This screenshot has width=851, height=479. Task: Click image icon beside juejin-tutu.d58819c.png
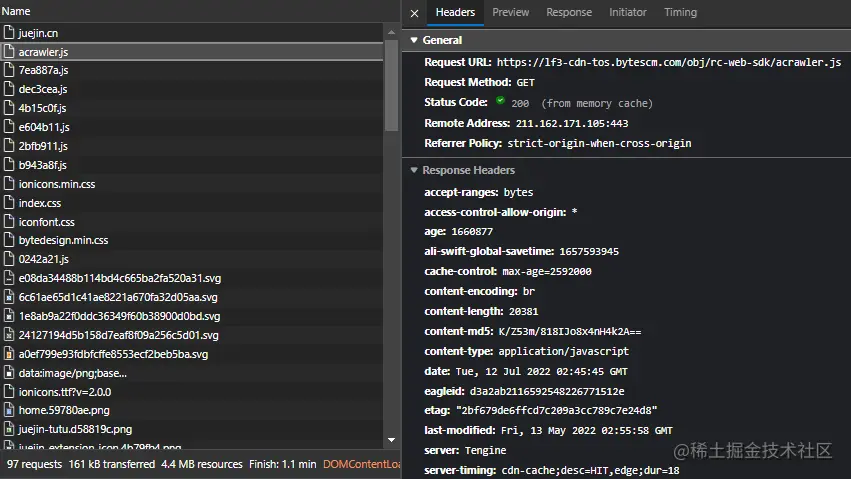[9, 429]
